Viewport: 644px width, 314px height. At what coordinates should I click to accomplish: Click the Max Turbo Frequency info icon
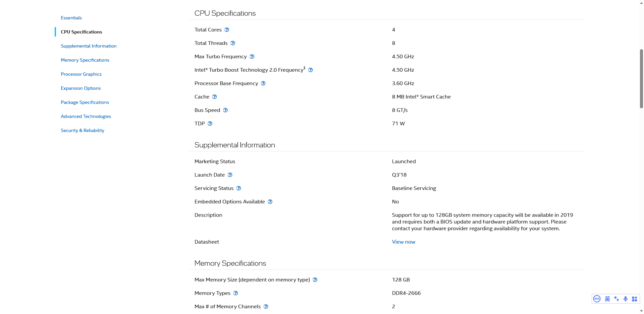click(x=252, y=57)
